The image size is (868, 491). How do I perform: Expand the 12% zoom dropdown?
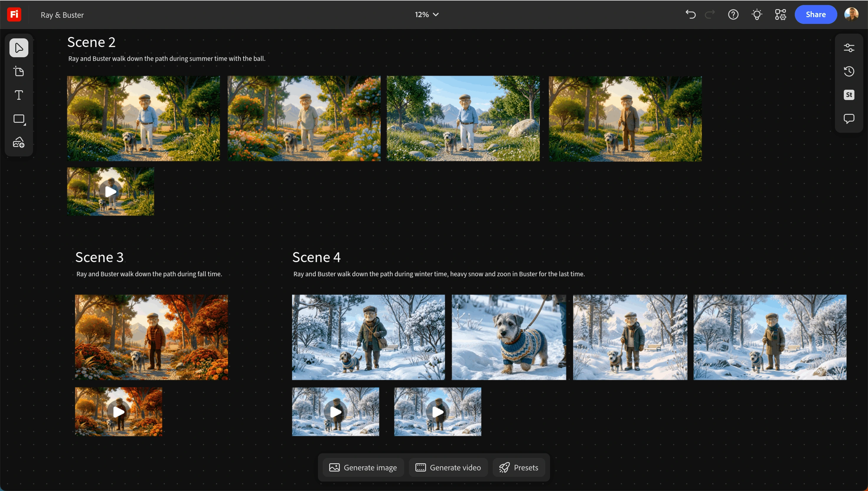427,14
